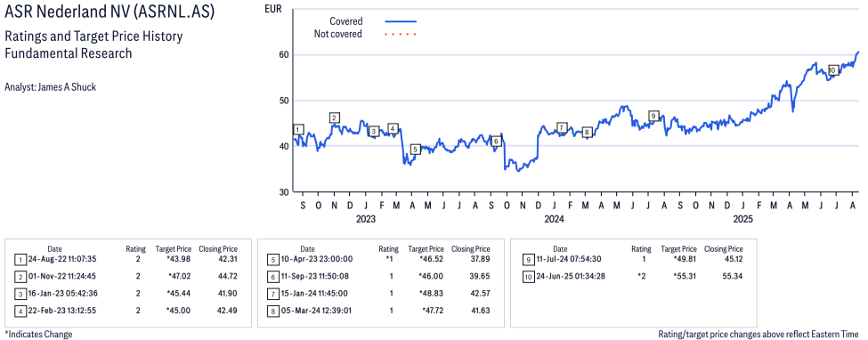
Task: Click target price *45.44
Action: 178,293
